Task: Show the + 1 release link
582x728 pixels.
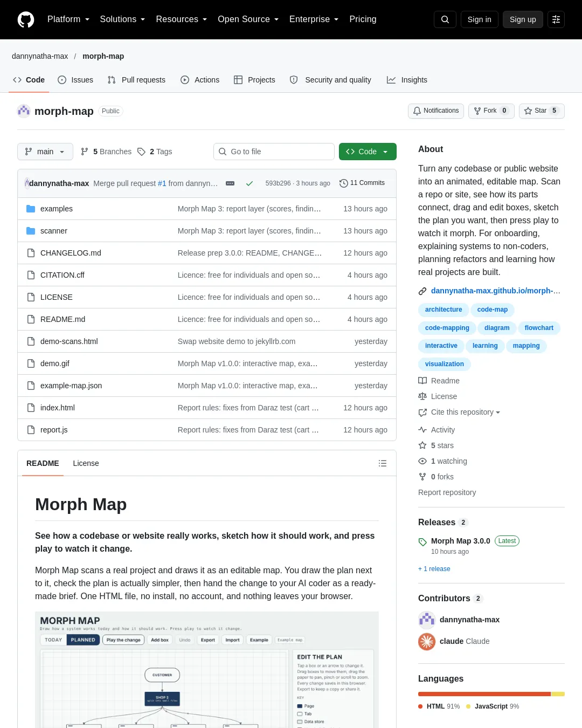Action: tap(434, 569)
